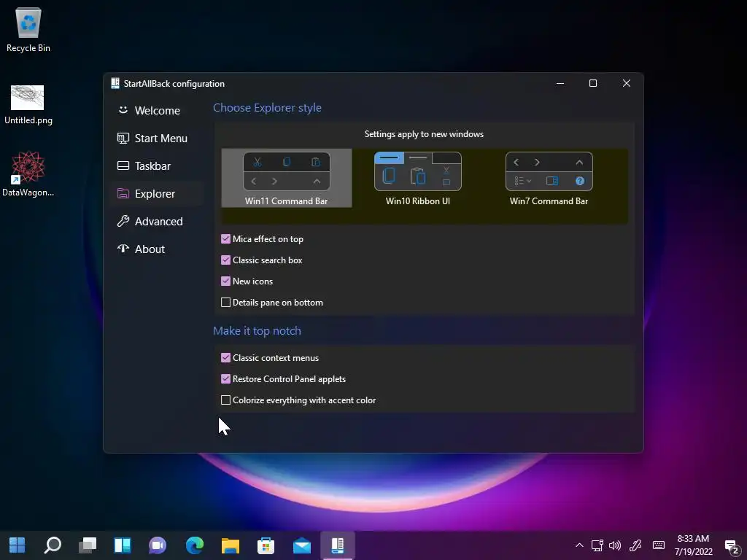747x560 pixels.
Task: Click the network tray icon
Action: point(597,545)
